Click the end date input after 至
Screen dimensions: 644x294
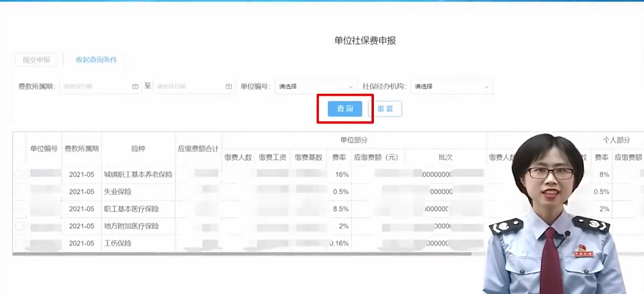(194, 86)
